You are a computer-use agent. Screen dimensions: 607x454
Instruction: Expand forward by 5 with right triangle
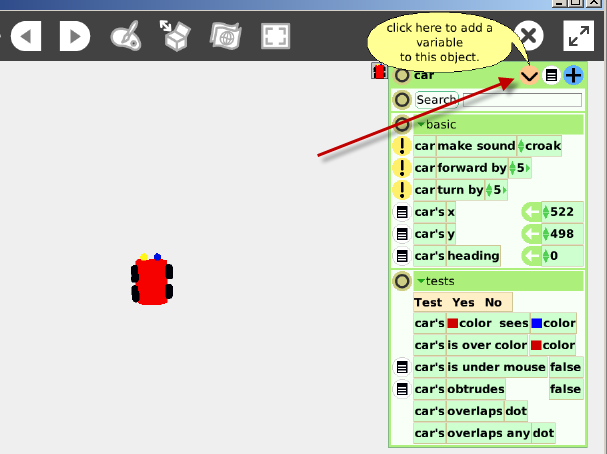point(528,168)
